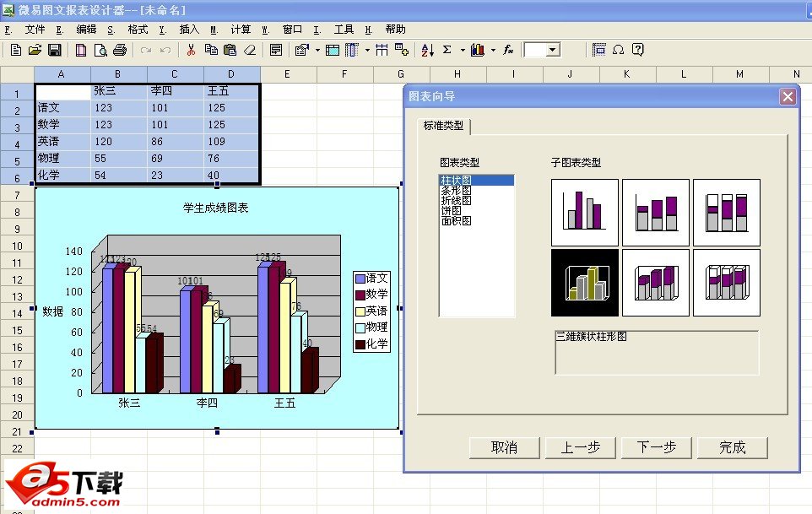This screenshot has height=514, width=812.
Task: Save the report with the floppy disk icon
Action: [x=54, y=51]
